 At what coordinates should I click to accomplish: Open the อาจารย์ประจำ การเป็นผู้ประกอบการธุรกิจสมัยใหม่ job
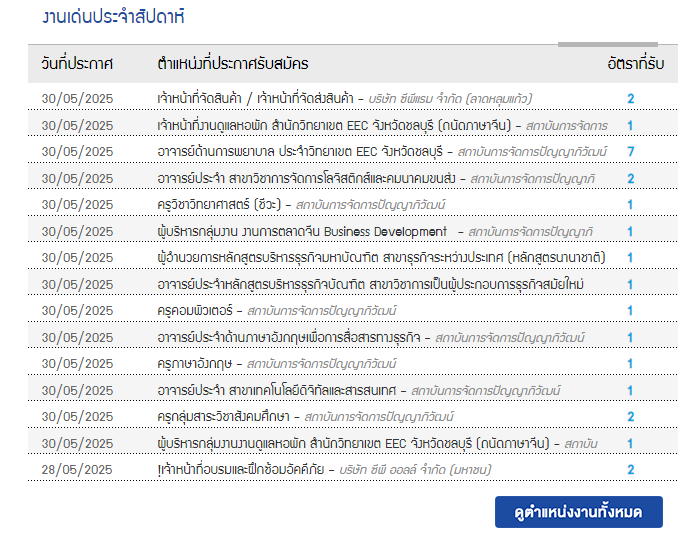[370, 284]
